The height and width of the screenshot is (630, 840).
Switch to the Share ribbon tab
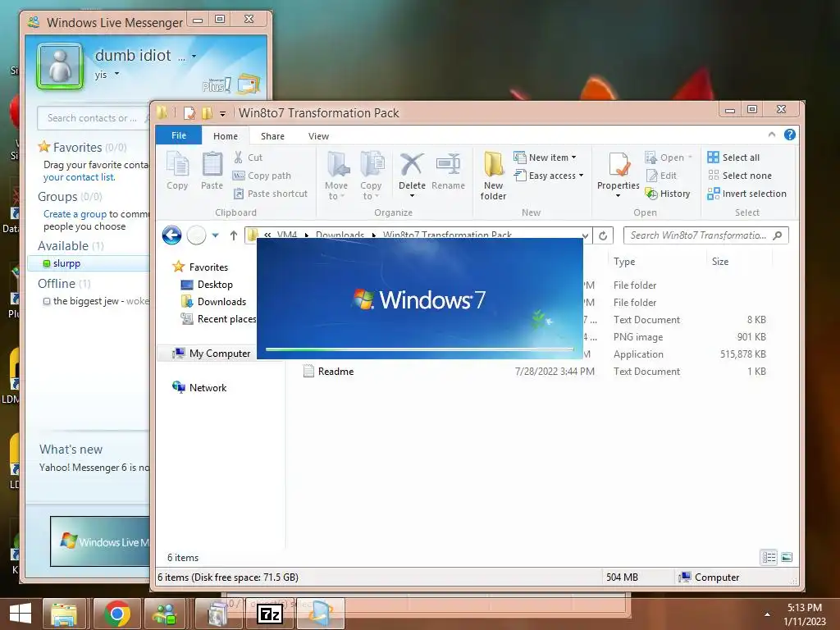[x=272, y=136]
